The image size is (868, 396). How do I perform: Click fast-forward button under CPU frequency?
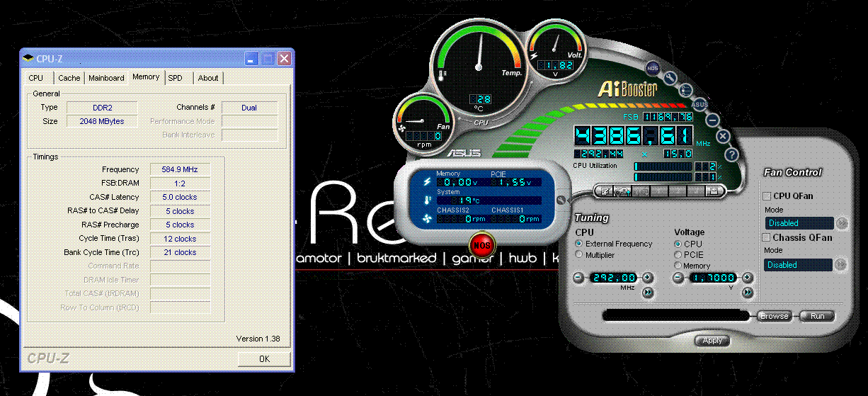pyautogui.click(x=648, y=292)
